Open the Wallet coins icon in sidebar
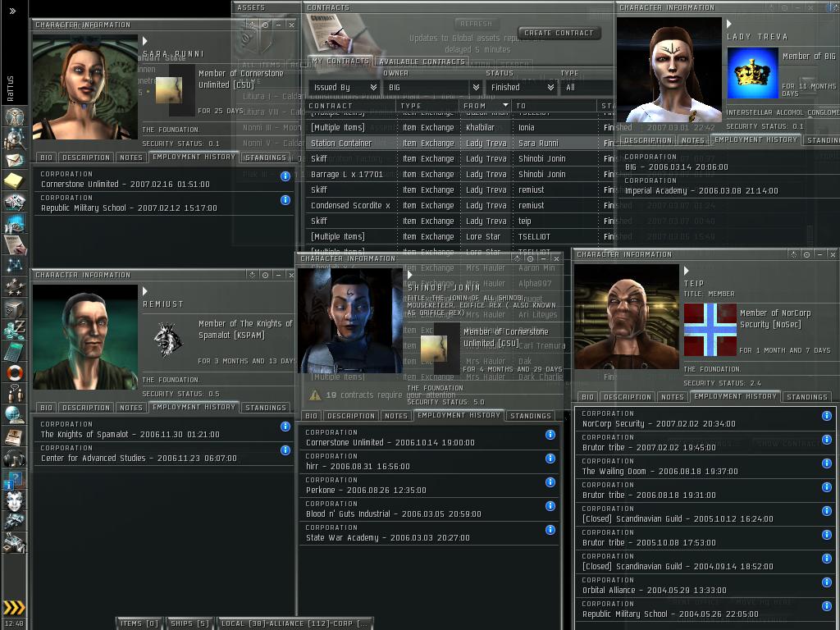 tap(15, 329)
